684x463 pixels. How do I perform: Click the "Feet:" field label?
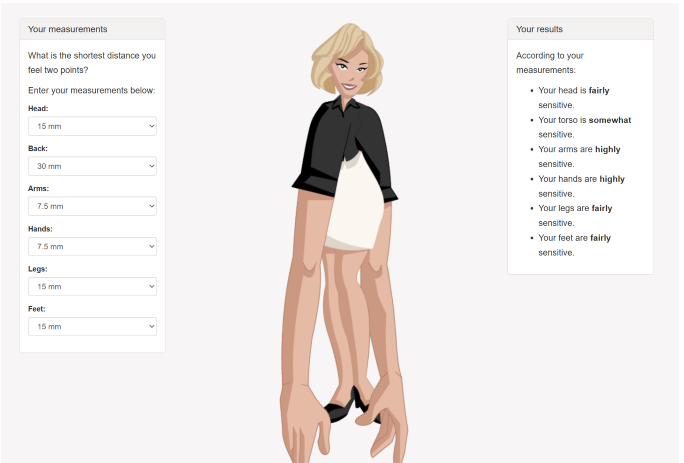coord(38,309)
